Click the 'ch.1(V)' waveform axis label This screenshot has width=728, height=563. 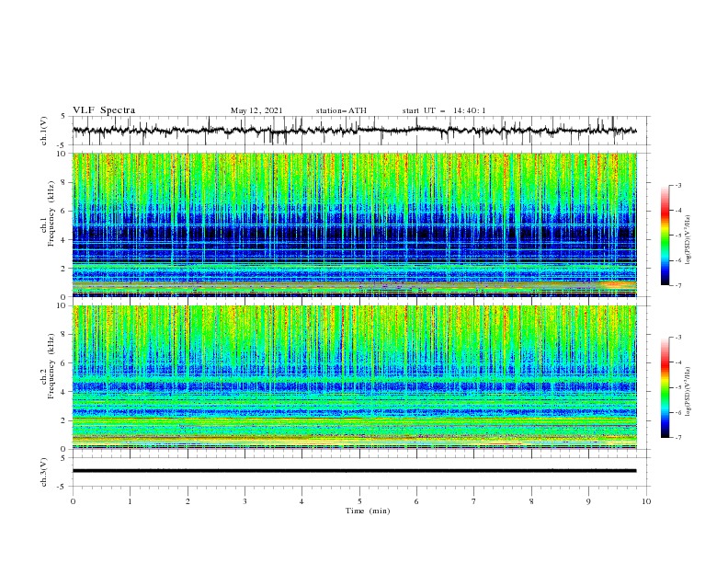click(44, 131)
